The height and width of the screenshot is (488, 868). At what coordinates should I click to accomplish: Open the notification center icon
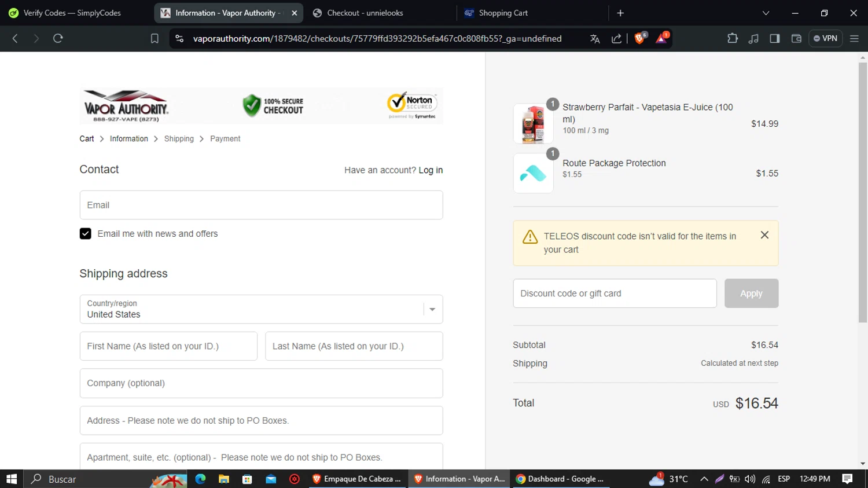[x=848, y=479]
